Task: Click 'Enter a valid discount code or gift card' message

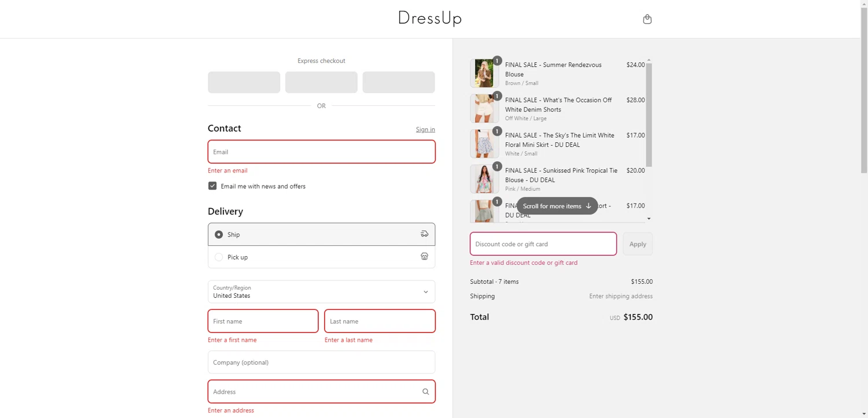Action: pos(524,262)
